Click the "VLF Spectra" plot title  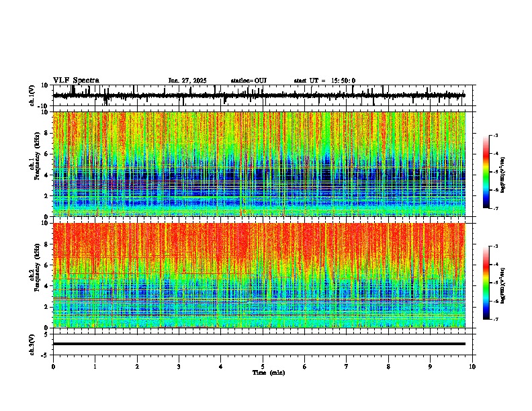click(76, 81)
